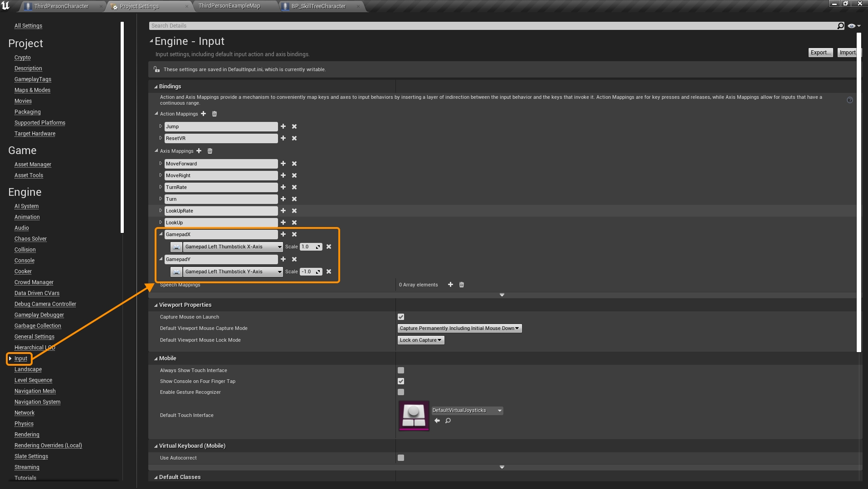Browse to DefaultVirtualJoysticks asset with magnifier icon

click(448, 421)
